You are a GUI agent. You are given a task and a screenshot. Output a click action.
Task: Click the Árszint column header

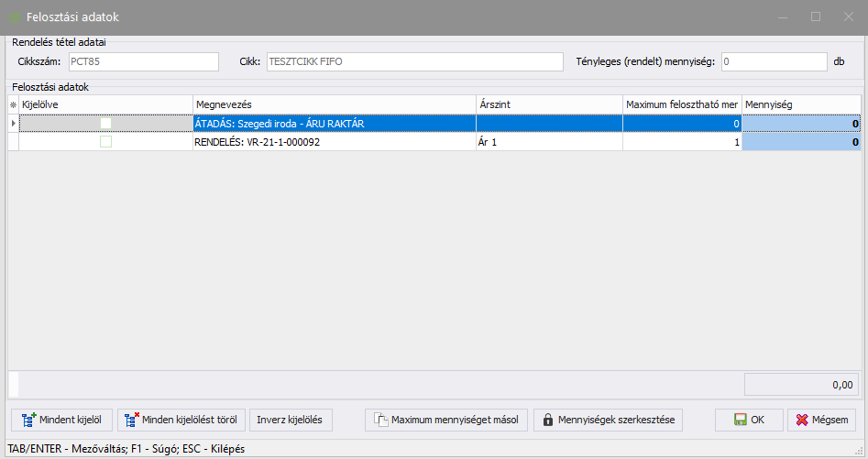[x=548, y=105]
